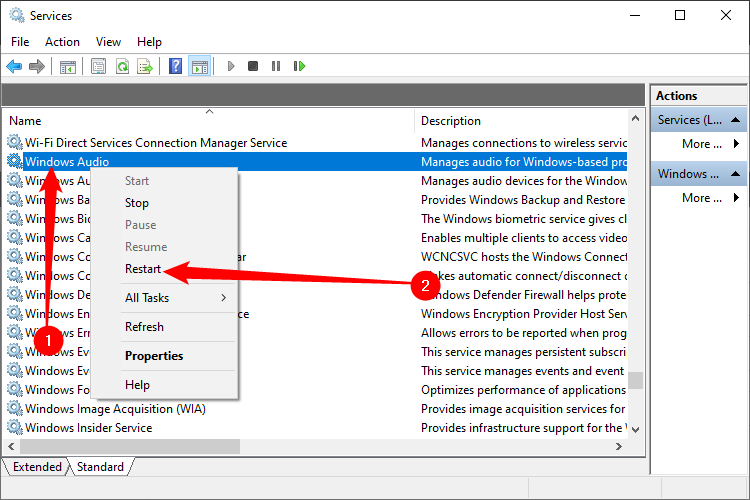Click the Stop Service square icon
Viewport: 750px width, 500px height.
253,66
